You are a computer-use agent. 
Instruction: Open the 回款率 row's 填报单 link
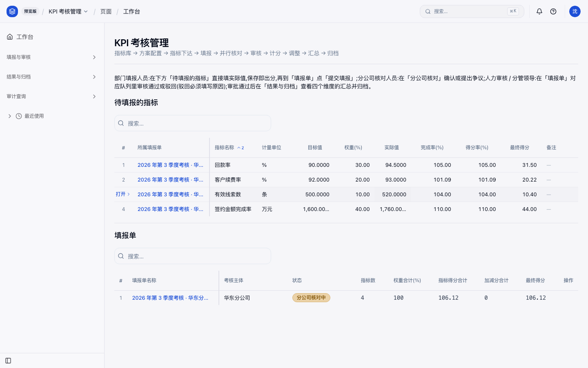point(170,165)
